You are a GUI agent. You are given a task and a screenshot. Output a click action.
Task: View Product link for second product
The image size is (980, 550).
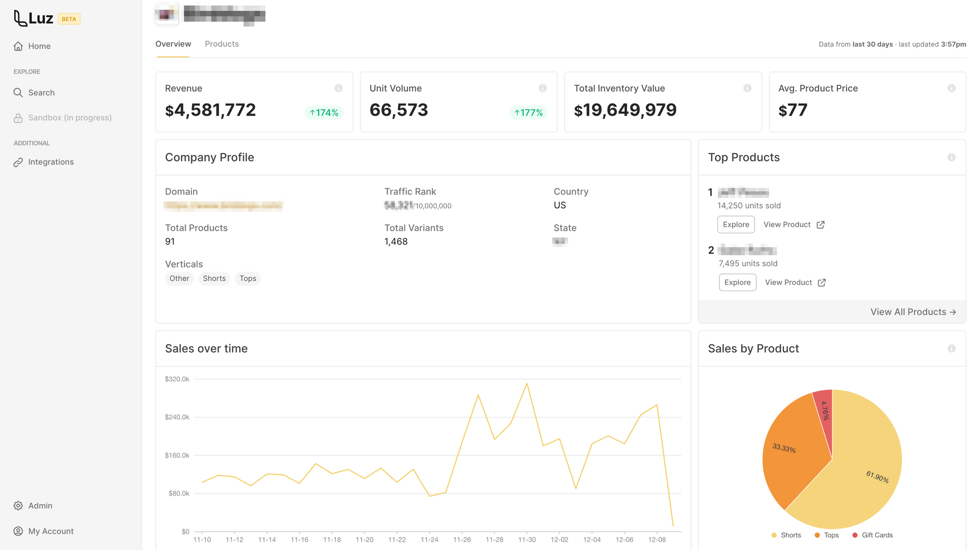795,282
